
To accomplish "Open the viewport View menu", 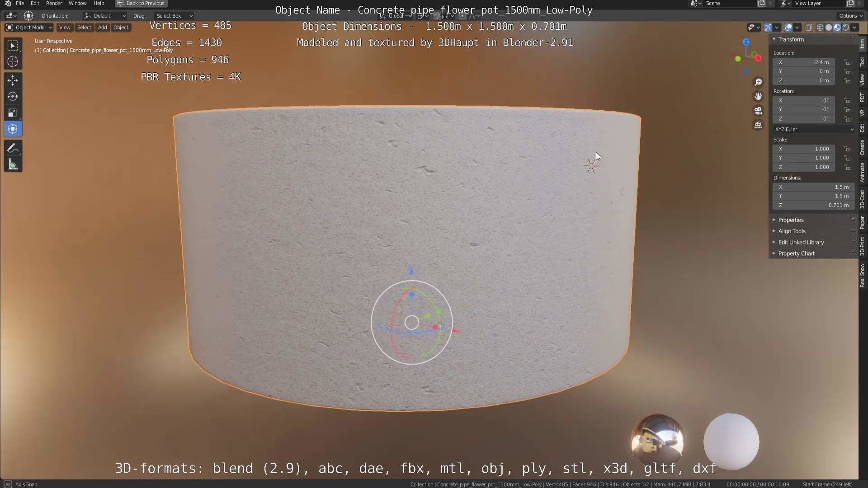I will point(65,28).
